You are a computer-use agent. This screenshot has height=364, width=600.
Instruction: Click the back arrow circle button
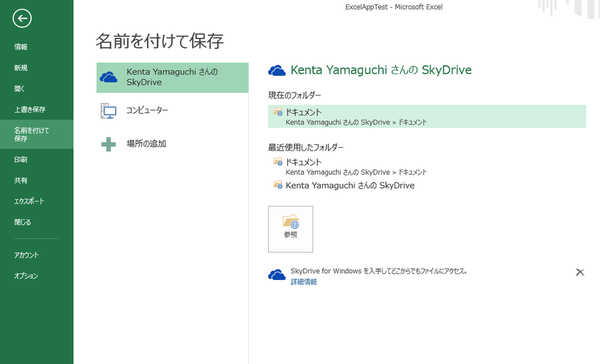click(22, 18)
